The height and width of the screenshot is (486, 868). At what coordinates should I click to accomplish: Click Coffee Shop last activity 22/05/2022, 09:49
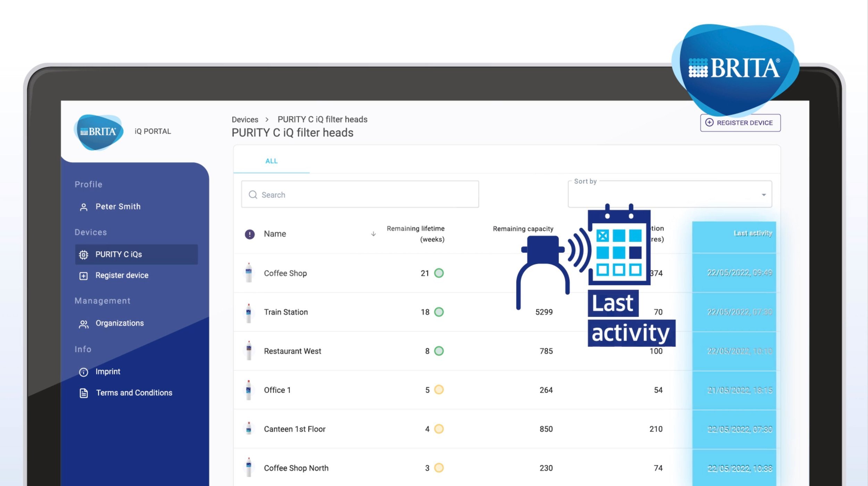[740, 273]
